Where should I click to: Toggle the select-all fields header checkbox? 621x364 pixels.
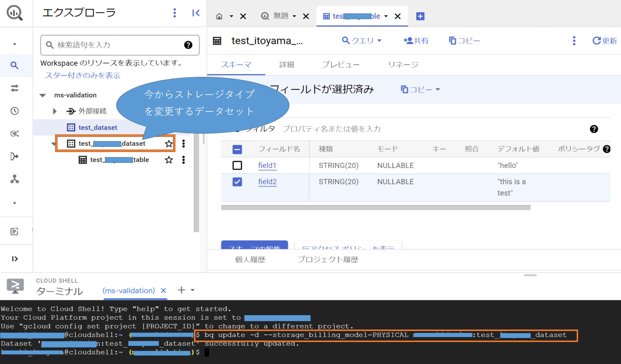237,149
